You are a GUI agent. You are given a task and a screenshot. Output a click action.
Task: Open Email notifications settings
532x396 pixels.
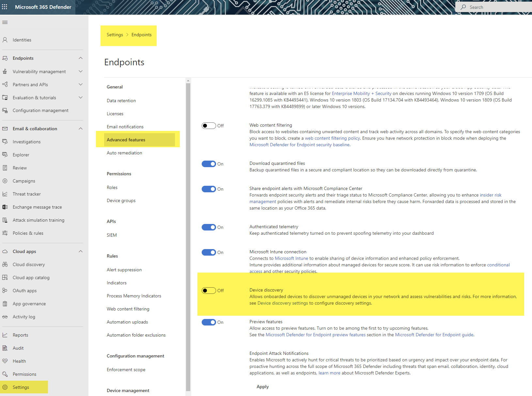(125, 127)
